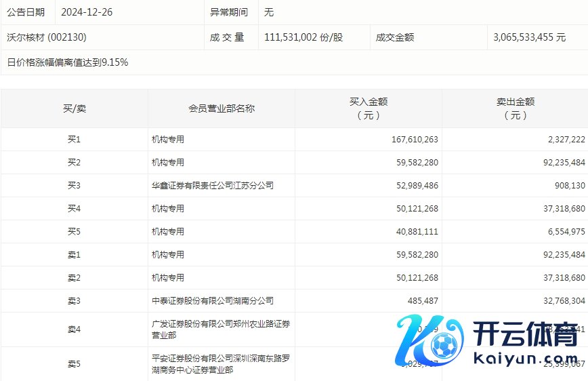Click the 卖3 row label
The height and width of the screenshot is (381, 588).
point(74,300)
